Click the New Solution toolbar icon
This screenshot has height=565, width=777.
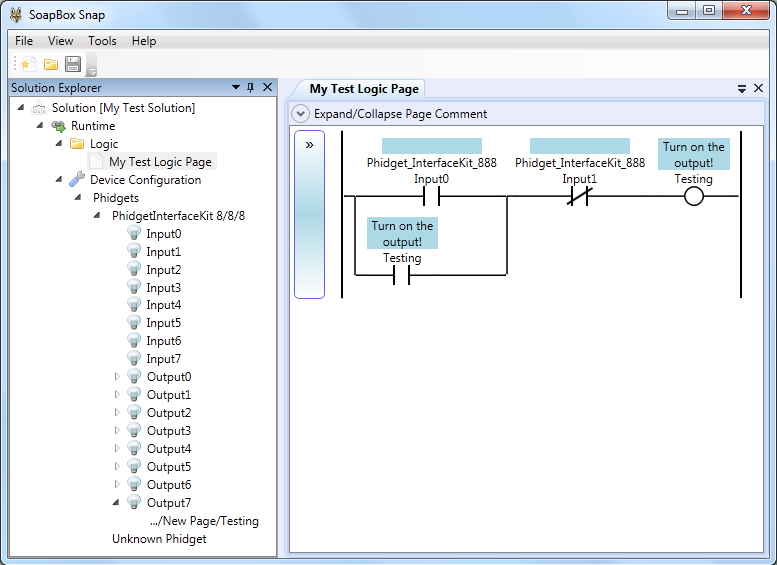pos(28,64)
